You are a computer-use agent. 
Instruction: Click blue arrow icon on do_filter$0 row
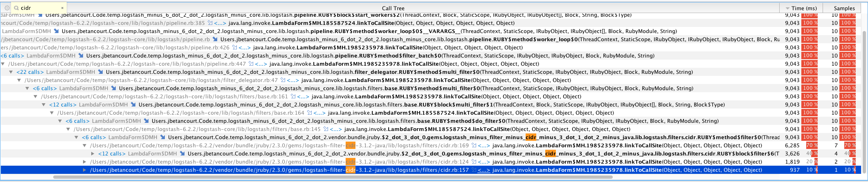pos(146,121)
